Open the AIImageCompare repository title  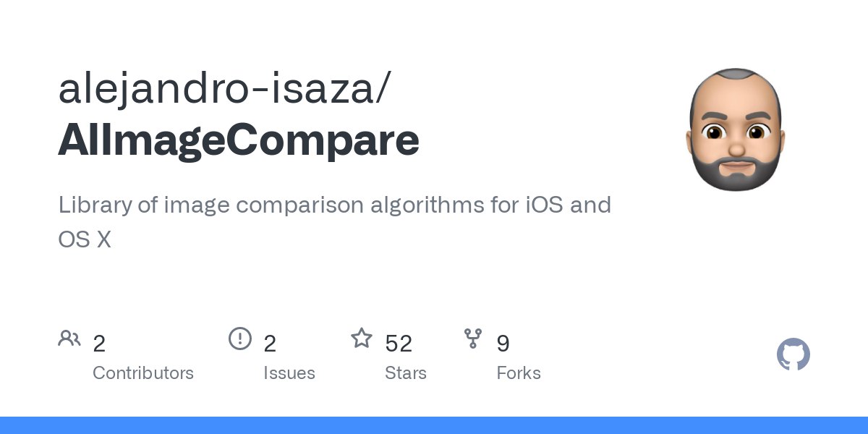(x=239, y=140)
